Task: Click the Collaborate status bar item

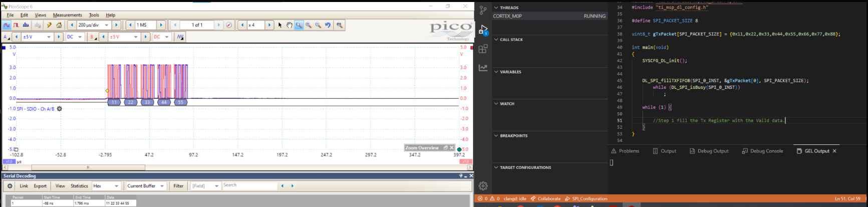Action: click(x=545, y=198)
